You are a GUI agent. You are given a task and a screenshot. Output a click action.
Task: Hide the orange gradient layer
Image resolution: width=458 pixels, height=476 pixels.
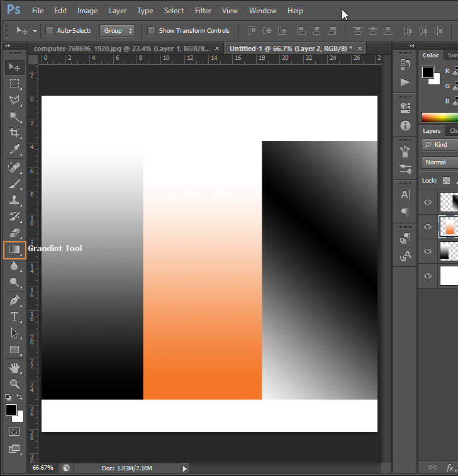click(x=428, y=227)
